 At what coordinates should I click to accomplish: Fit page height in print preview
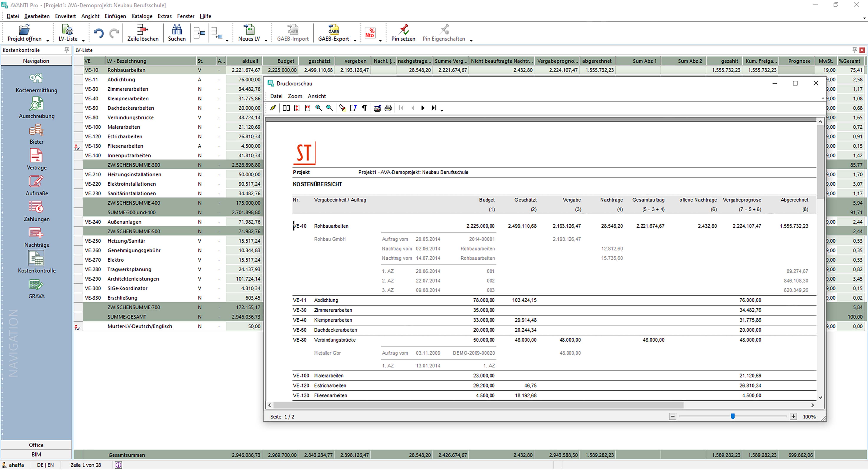[x=297, y=108]
